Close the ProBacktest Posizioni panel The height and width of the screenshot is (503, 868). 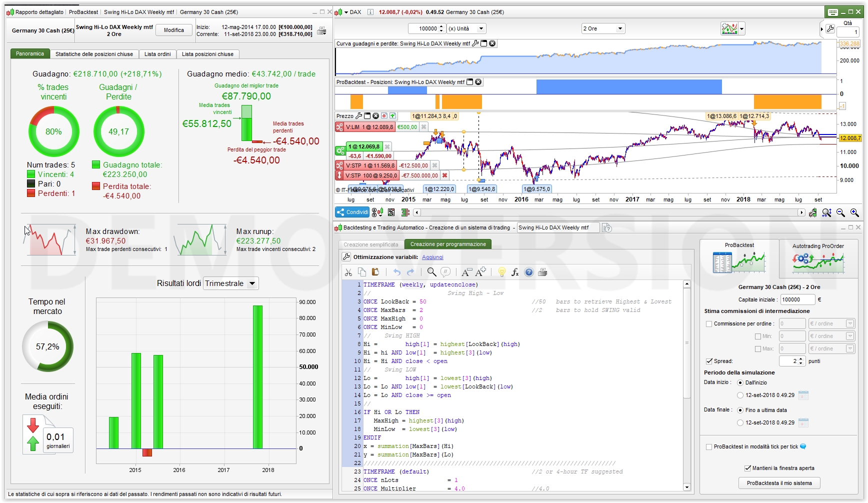click(x=478, y=82)
